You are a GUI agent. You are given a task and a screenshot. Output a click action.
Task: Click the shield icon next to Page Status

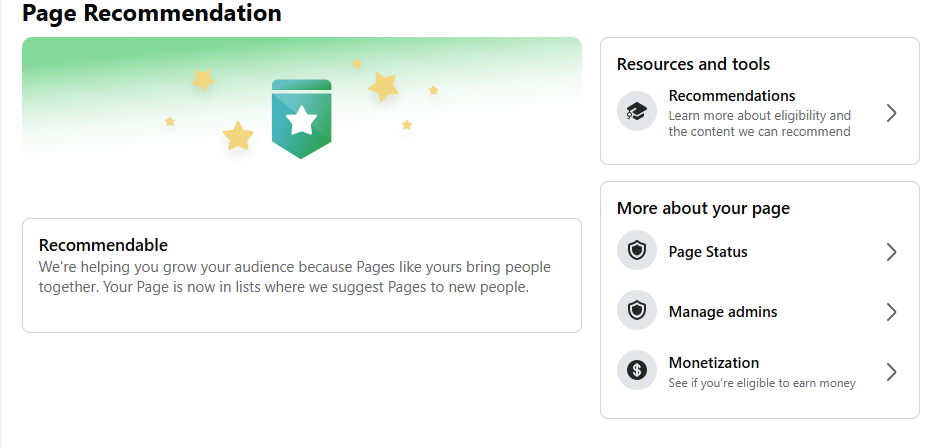[x=637, y=251]
